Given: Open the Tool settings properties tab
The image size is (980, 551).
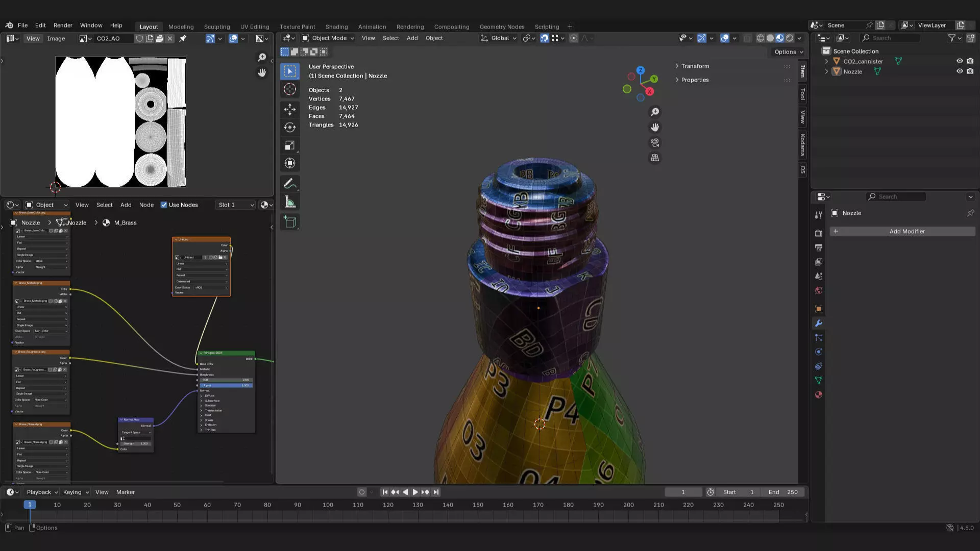Looking at the screenshot, I should pos(819,215).
